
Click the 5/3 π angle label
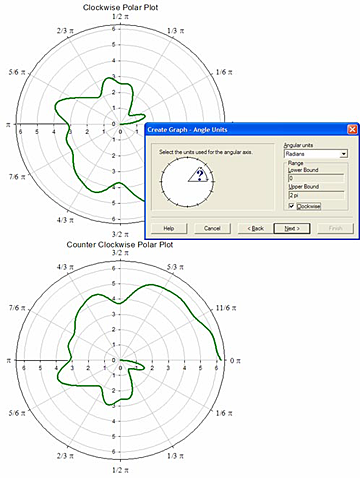click(x=175, y=267)
